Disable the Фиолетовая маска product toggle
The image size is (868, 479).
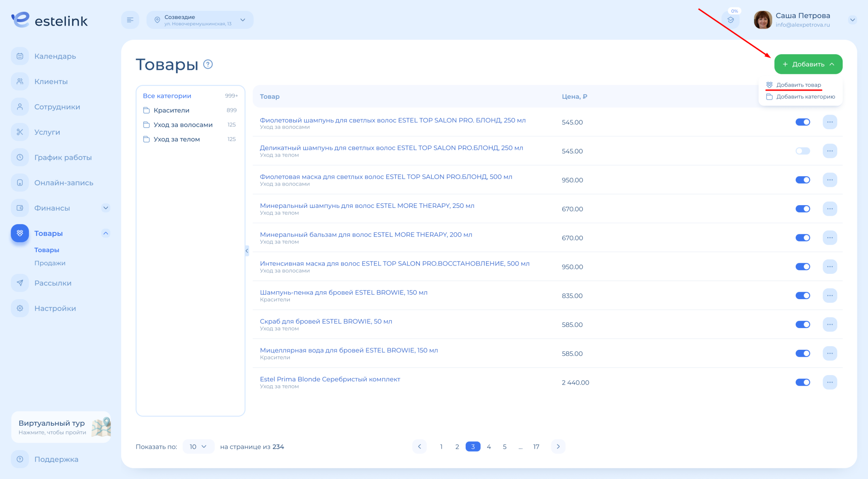pos(803,180)
